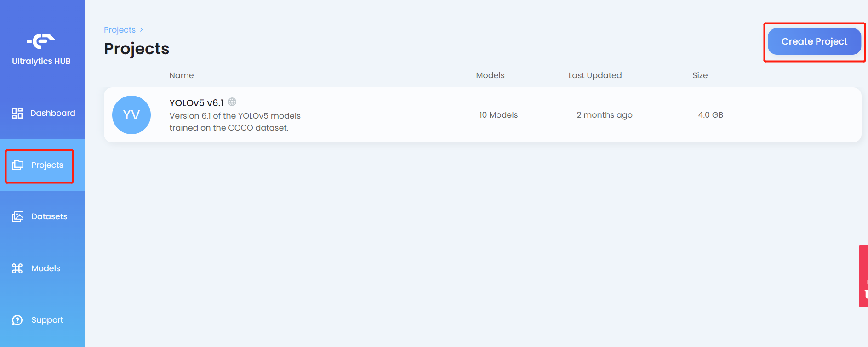Click the Create Project button

pyautogui.click(x=814, y=41)
